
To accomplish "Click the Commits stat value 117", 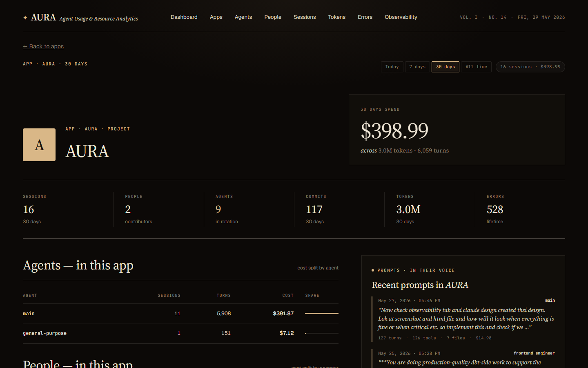I will 314,209.
